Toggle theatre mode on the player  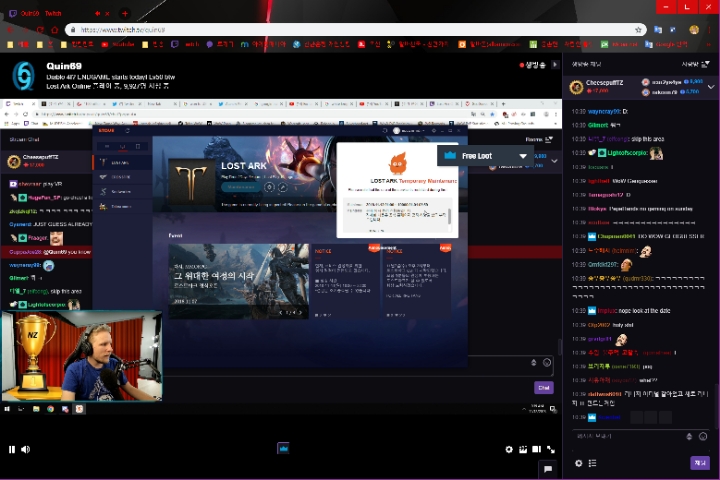coord(537,449)
